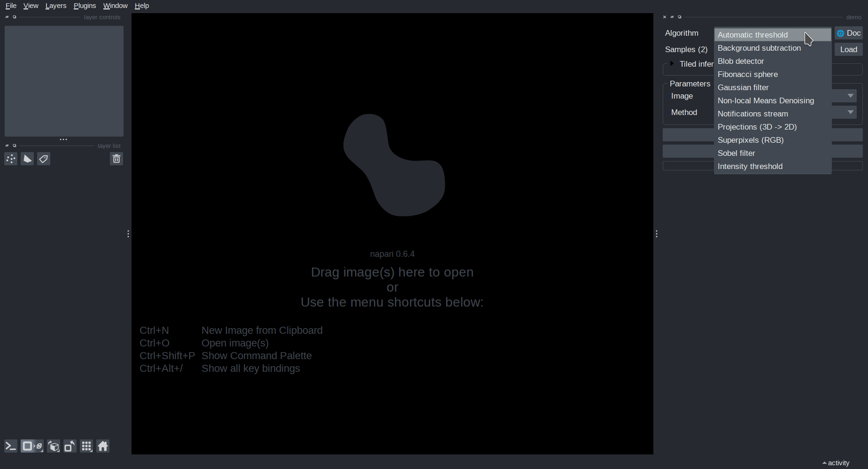Click the change axes order icon
Image resolution: width=868 pixels, height=469 pixels.
pos(54,446)
